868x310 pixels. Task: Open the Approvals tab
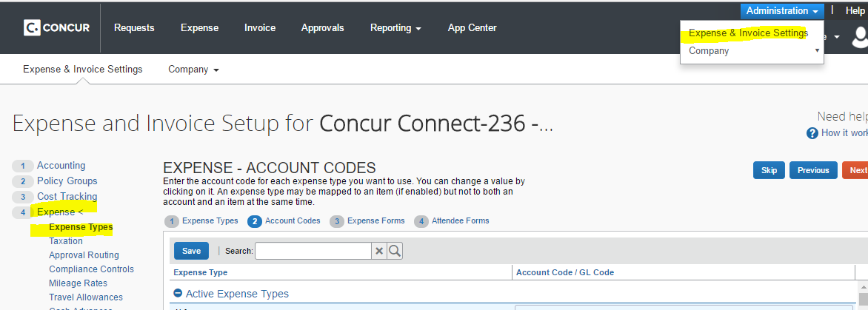[323, 27]
